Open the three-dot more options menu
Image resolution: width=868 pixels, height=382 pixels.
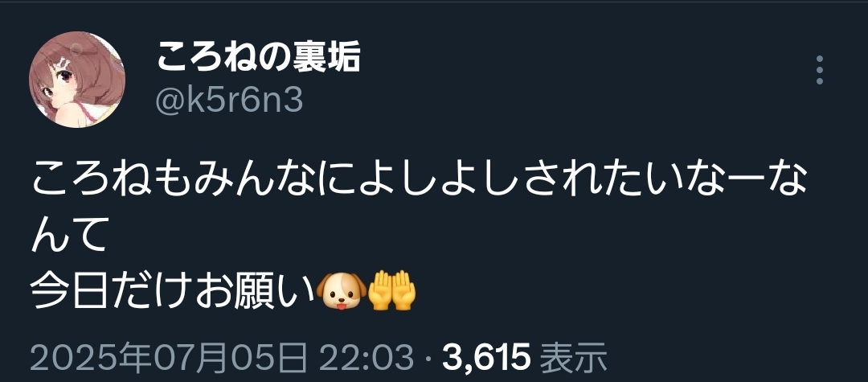coord(820,70)
